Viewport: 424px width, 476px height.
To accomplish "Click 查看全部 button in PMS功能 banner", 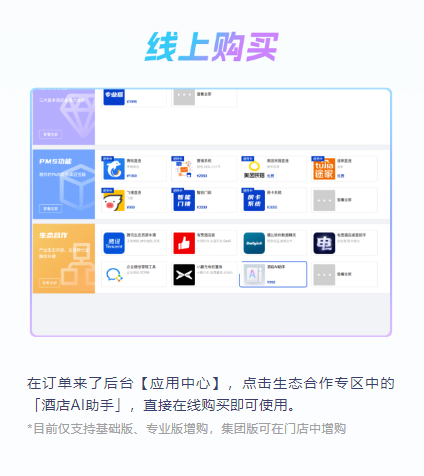I will [x=51, y=208].
